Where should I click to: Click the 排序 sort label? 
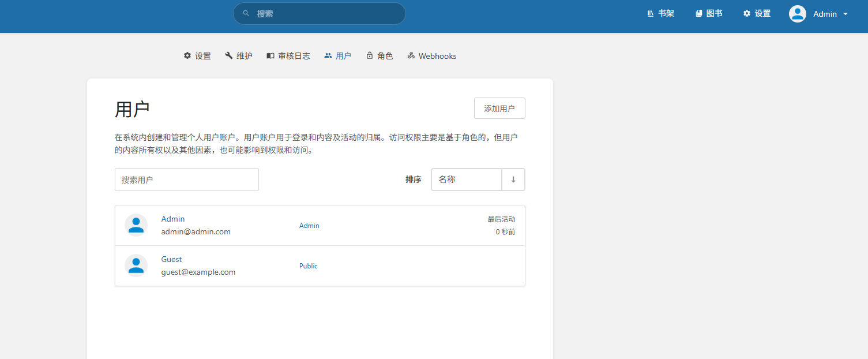(414, 179)
